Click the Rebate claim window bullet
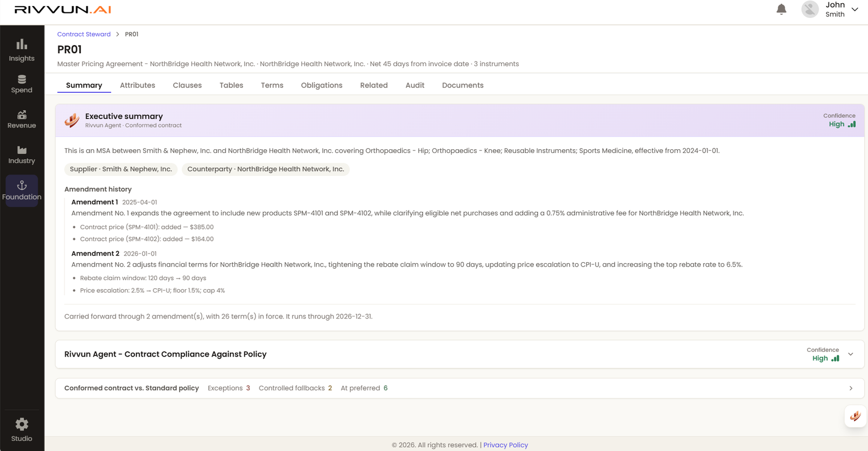Viewport: 868px width, 451px height. click(x=143, y=278)
